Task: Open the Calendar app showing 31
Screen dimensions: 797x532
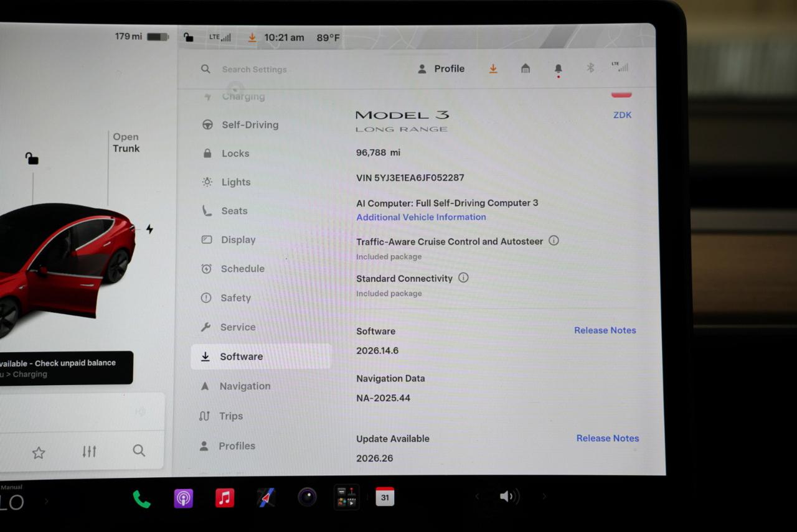Action: click(x=385, y=497)
